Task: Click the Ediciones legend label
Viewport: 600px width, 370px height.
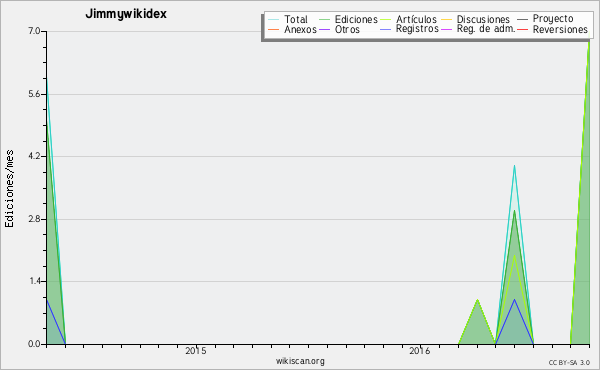Action: coord(356,19)
